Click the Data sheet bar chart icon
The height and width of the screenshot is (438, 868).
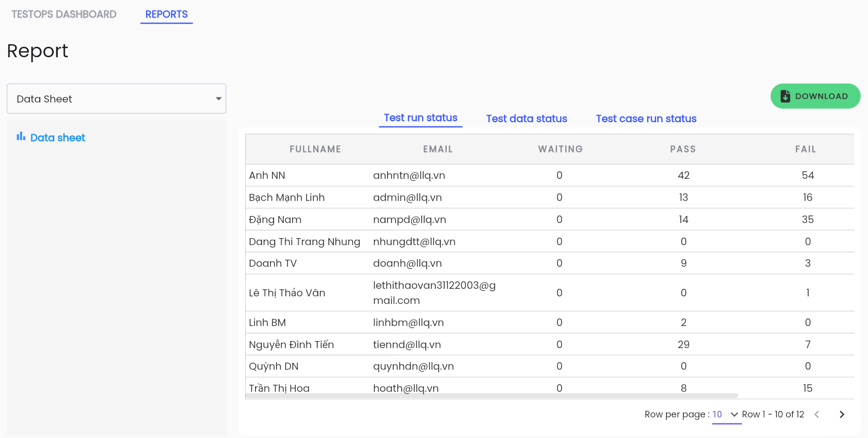click(x=21, y=136)
